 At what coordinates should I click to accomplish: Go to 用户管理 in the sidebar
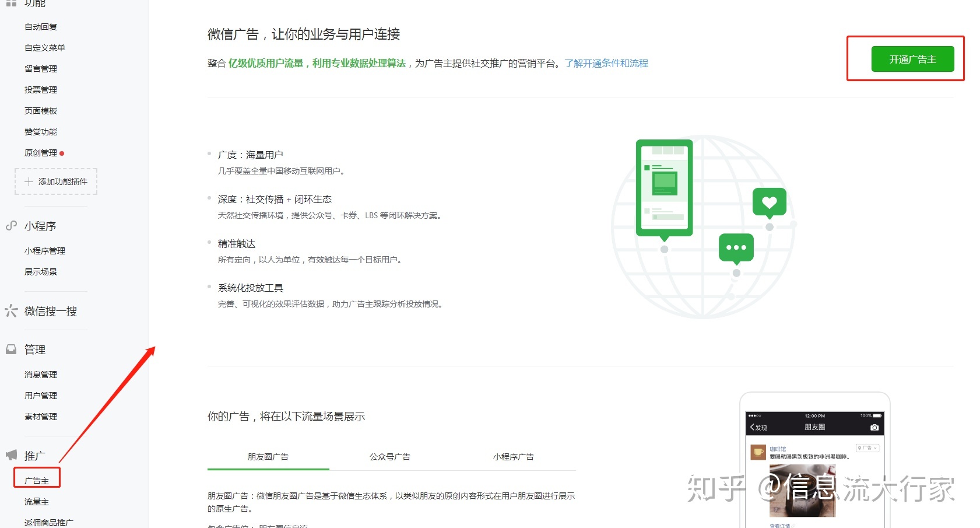(41, 396)
